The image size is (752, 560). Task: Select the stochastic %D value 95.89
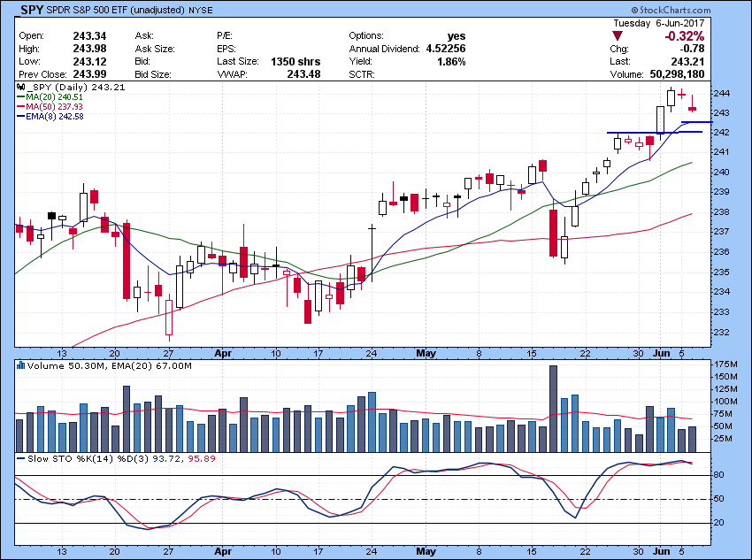[x=202, y=459]
